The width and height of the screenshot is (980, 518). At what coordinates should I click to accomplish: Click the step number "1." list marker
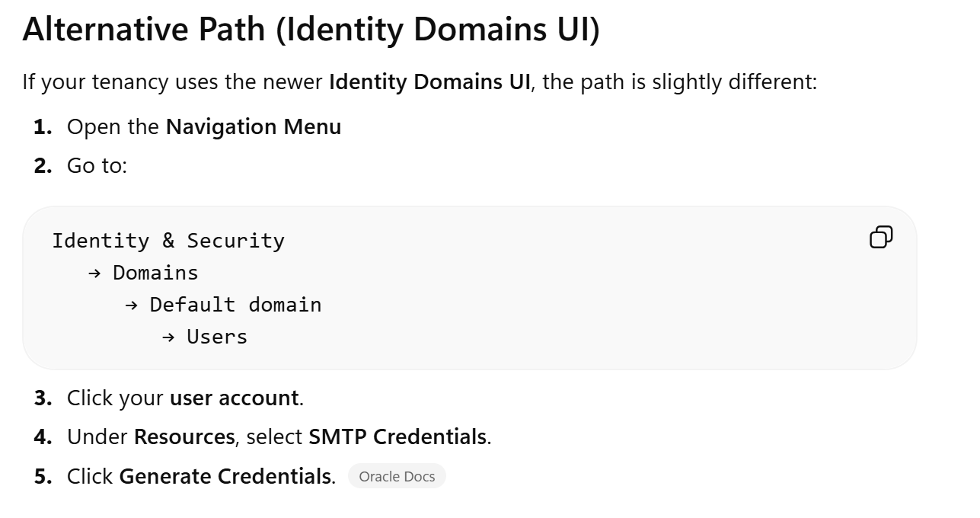pyautogui.click(x=43, y=126)
